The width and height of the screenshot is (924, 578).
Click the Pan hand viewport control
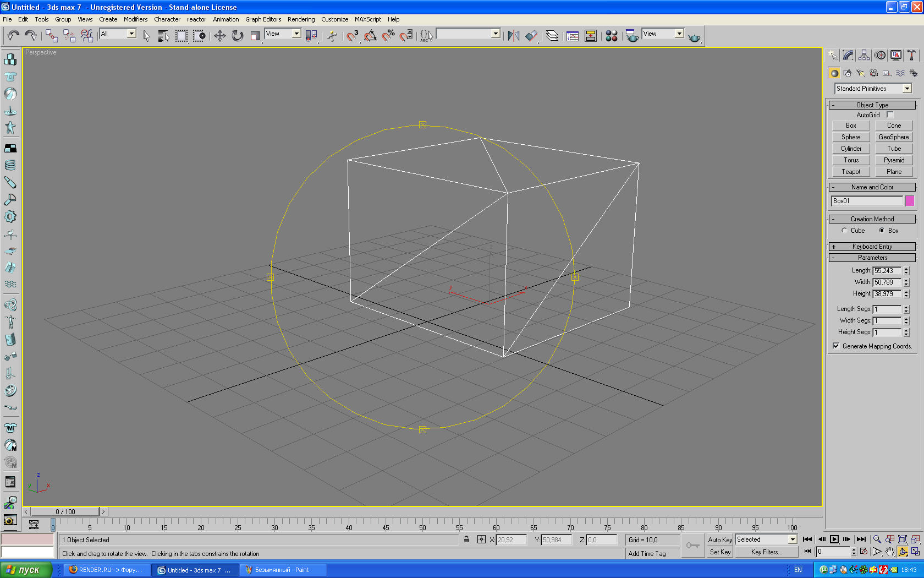[x=889, y=552]
